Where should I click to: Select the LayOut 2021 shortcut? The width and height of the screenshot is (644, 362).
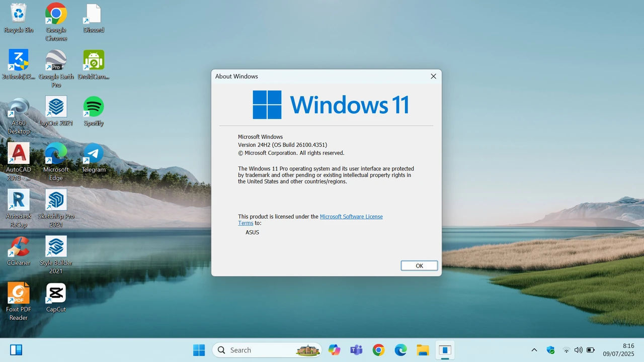click(56, 112)
